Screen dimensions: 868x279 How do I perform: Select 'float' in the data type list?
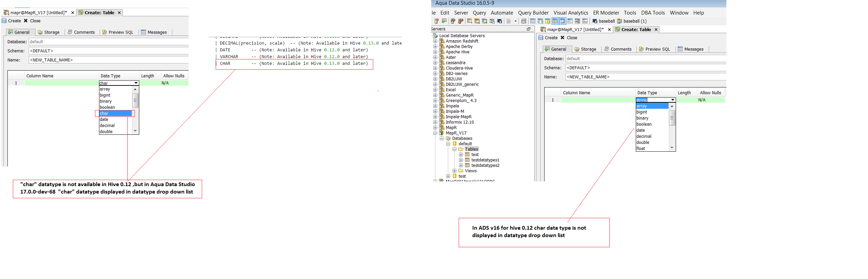tap(652, 148)
